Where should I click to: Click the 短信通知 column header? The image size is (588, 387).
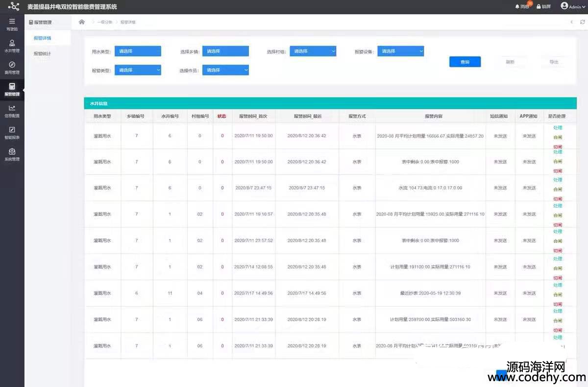tap(499, 116)
